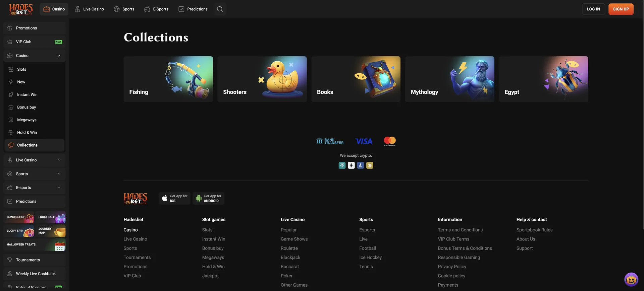Open the Egypt collection card
The width and height of the screenshot is (644, 291).
click(543, 79)
